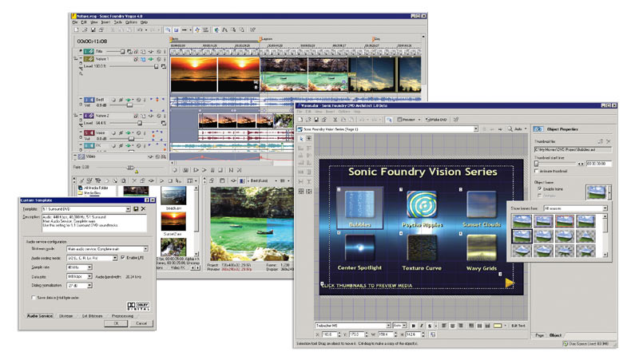Image resolution: width=639 pixels, height=364 pixels.
Task: Click the Thumbnail start time slider handle
Action: tap(537, 164)
